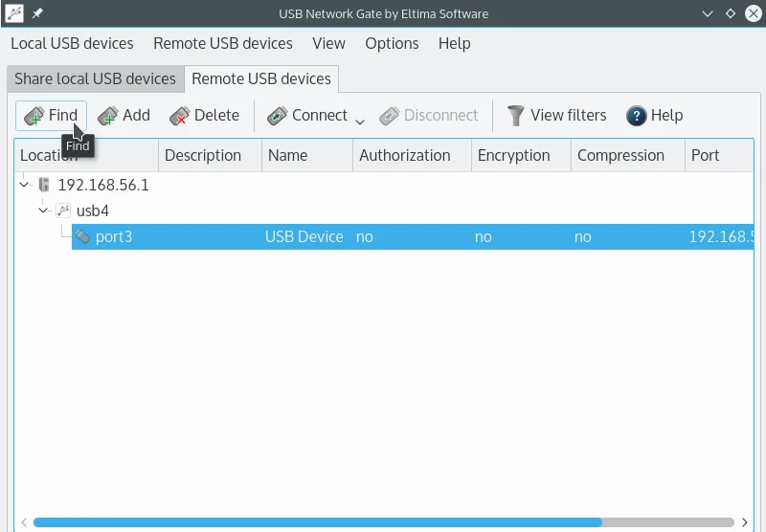Open the Help menu in menu bar
The image size is (766, 532).
coord(454,43)
